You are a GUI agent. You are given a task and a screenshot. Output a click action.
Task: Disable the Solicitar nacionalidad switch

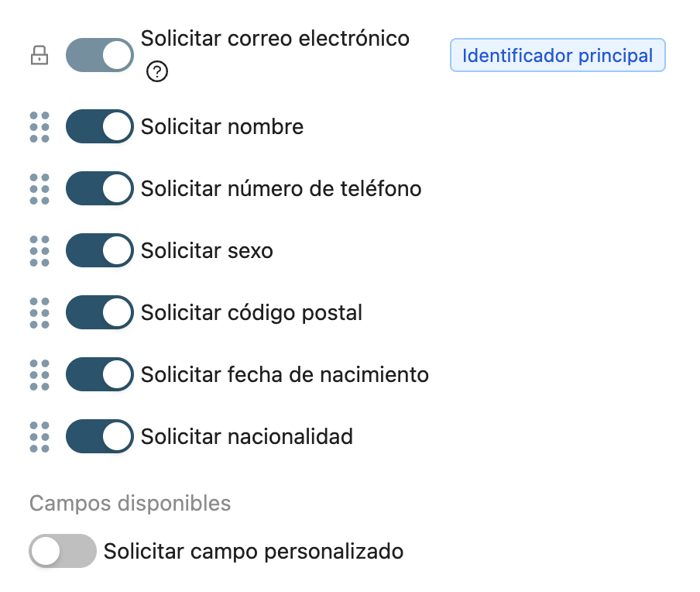[100, 436]
